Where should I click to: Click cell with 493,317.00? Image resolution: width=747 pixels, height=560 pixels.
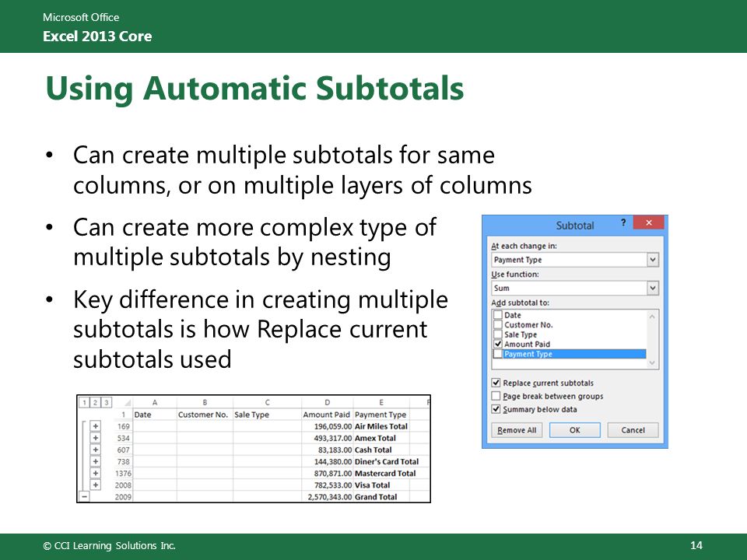[x=328, y=438]
